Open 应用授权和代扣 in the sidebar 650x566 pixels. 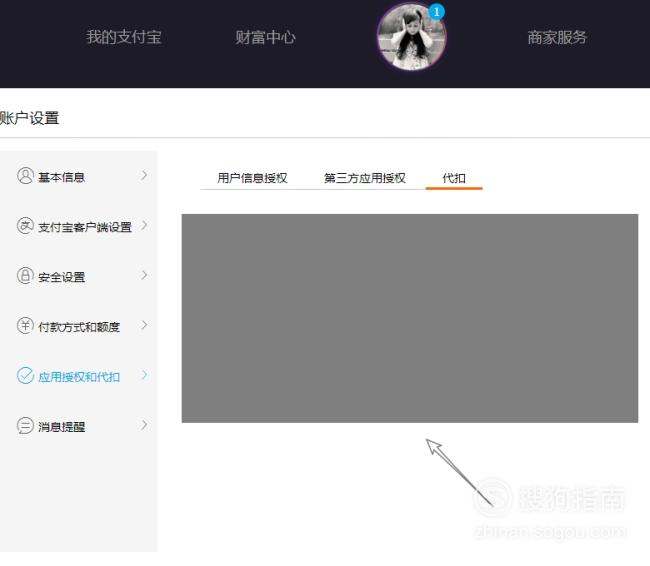click(x=79, y=377)
